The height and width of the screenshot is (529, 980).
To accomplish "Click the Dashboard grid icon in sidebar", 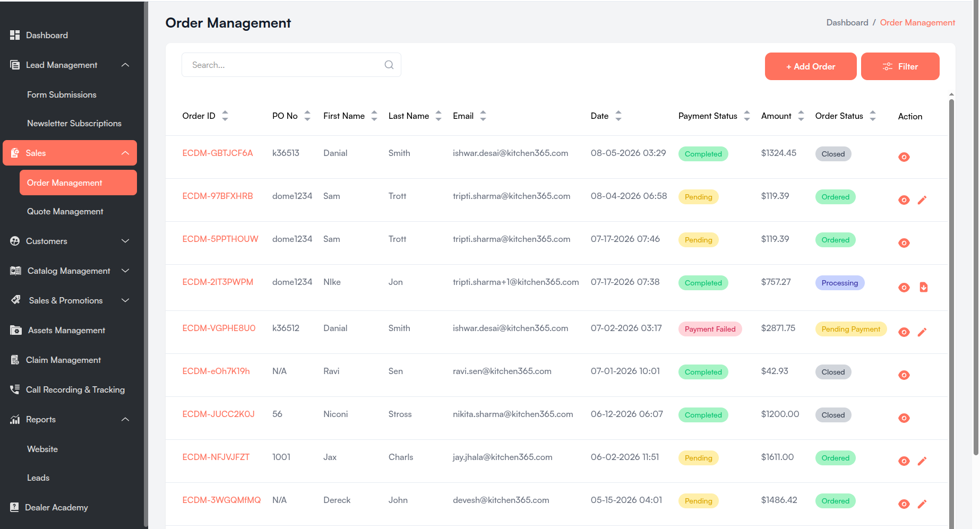I will click(x=15, y=35).
